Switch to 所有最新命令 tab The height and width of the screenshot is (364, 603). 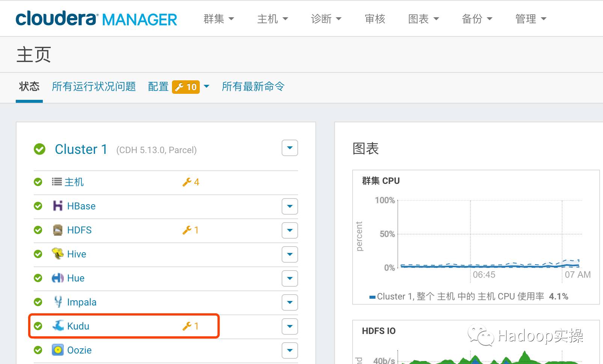[x=253, y=87]
